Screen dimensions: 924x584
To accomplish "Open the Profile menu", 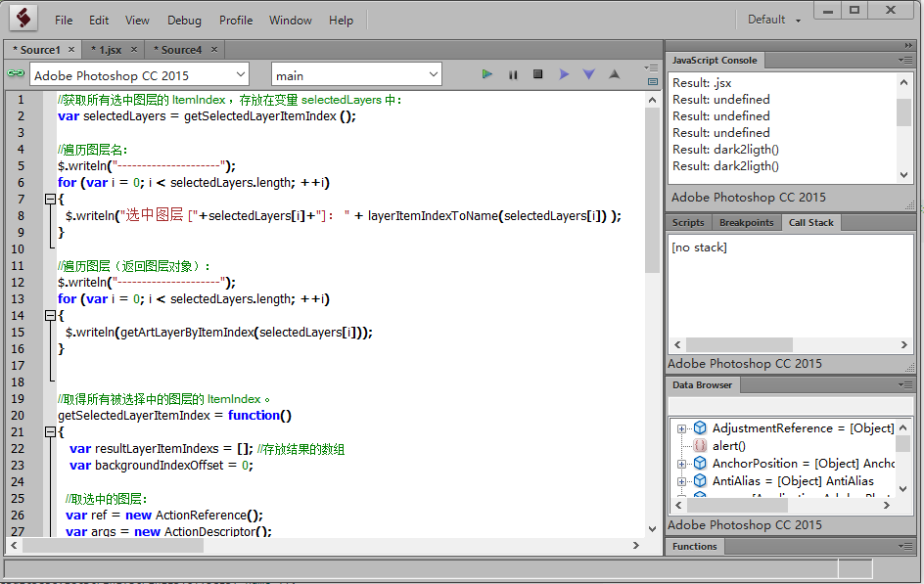I will click(x=236, y=20).
